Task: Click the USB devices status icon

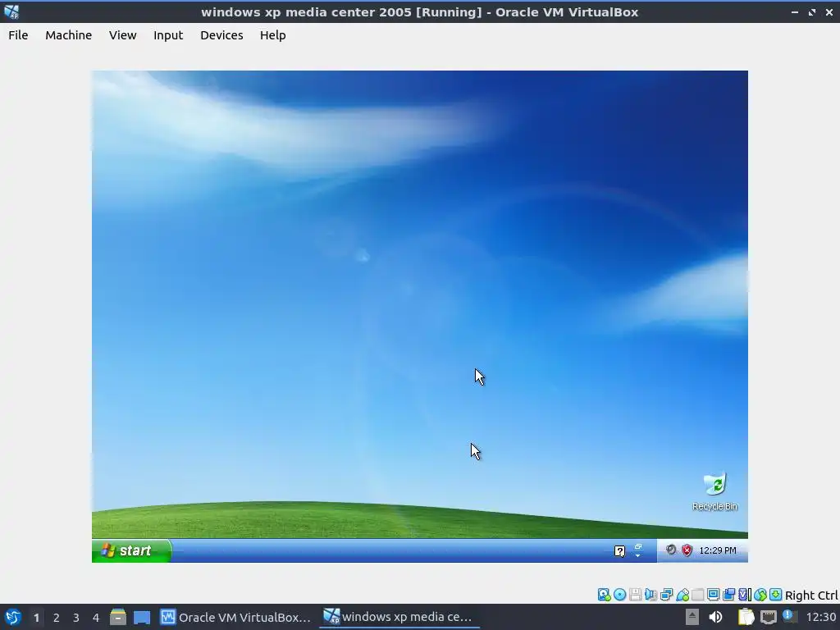Action: pyautogui.click(x=682, y=595)
